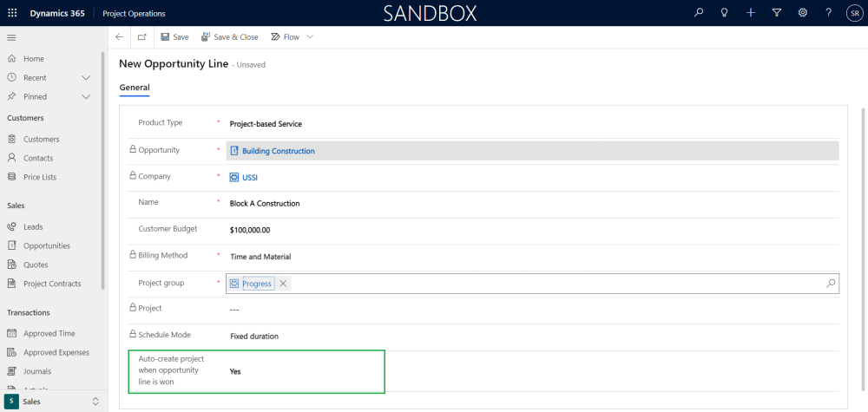
Task: Click Project-based Service product type field
Action: point(532,124)
